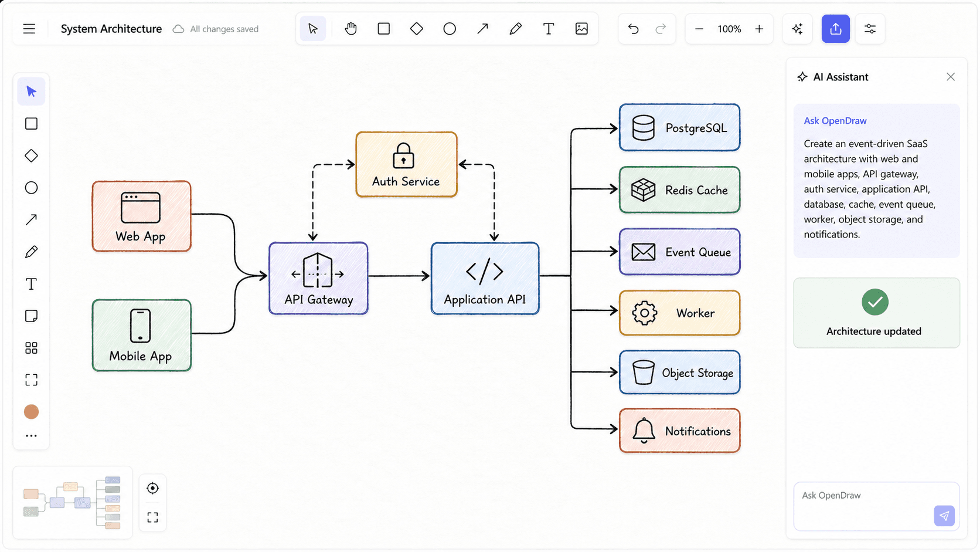Redo the last action
This screenshot has height=552, width=980.
point(661,29)
